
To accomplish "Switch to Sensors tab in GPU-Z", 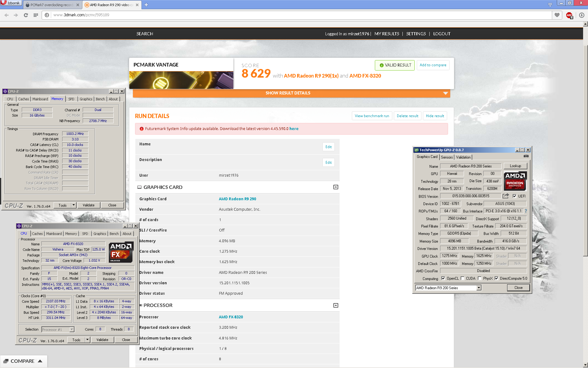I will 447,157.
